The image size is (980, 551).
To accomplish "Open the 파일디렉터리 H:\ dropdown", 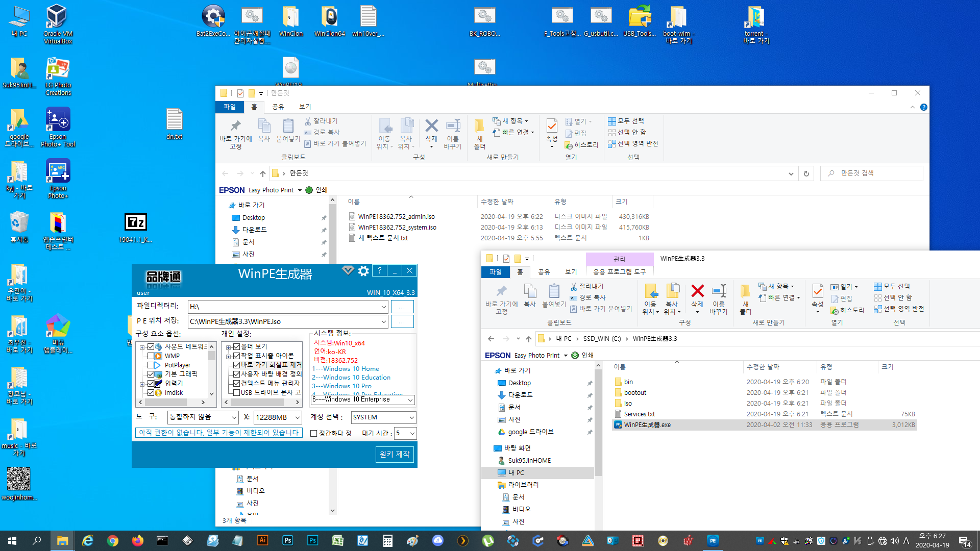I will [383, 307].
